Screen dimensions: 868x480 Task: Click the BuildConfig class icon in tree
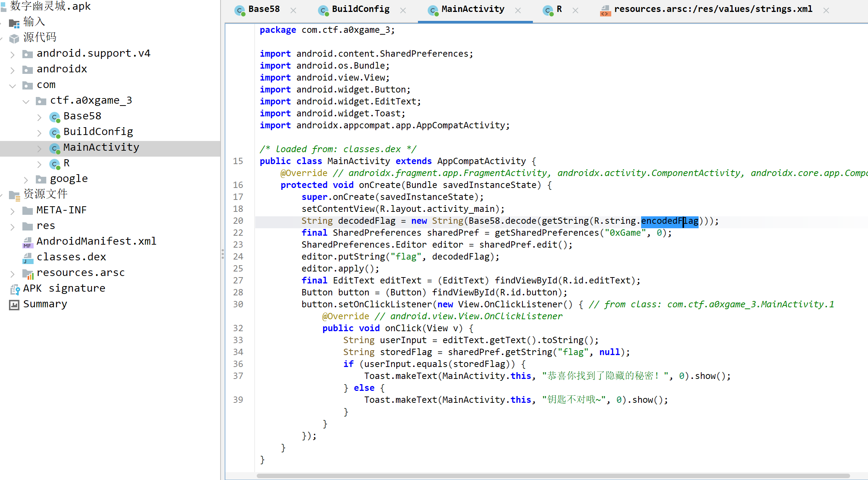55,133
